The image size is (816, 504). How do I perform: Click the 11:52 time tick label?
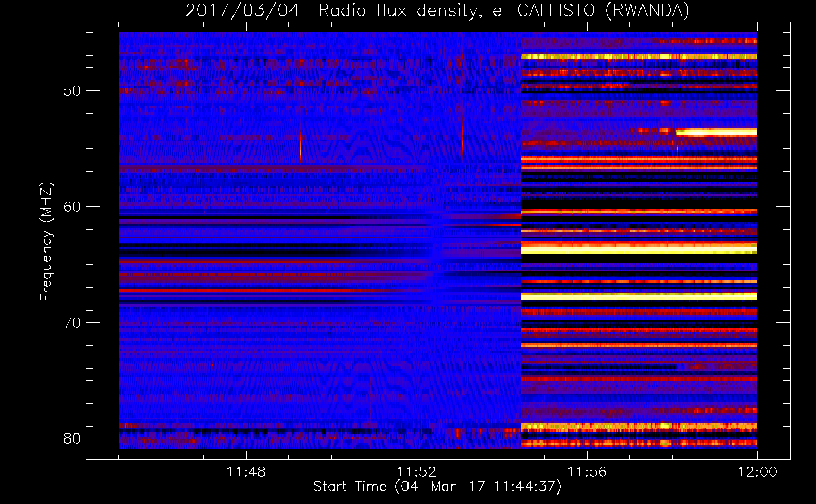click(x=417, y=472)
